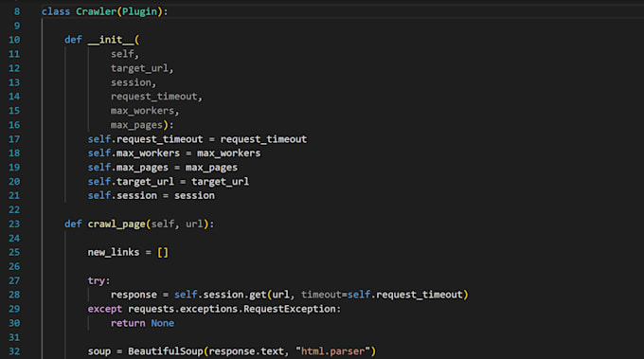Click response.text argument on line 32
Viewport: 644px width, 359px height.
coord(246,351)
